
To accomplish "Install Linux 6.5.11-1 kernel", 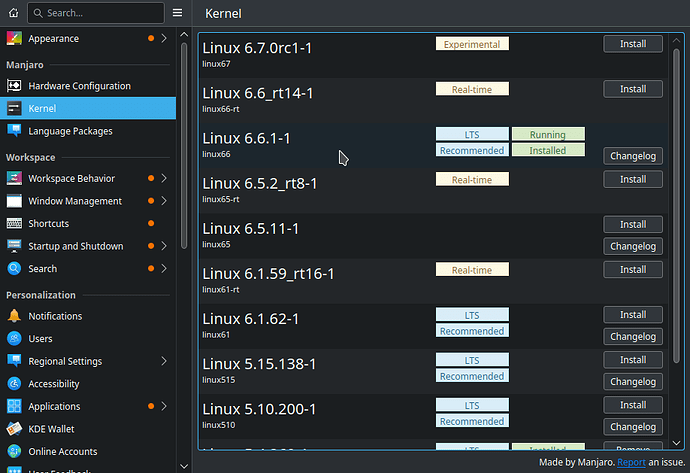I will coord(633,224).
